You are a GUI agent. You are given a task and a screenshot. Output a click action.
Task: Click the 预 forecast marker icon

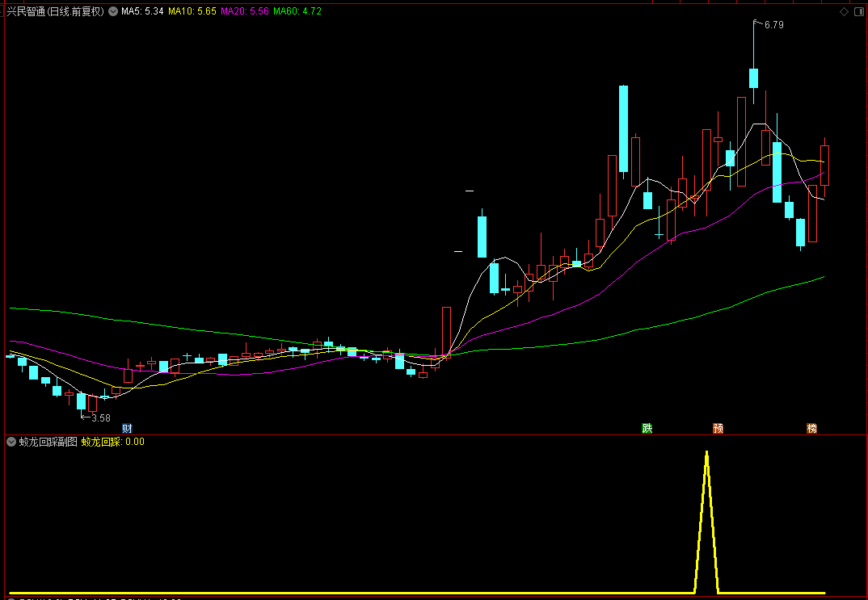pos(718,428)
